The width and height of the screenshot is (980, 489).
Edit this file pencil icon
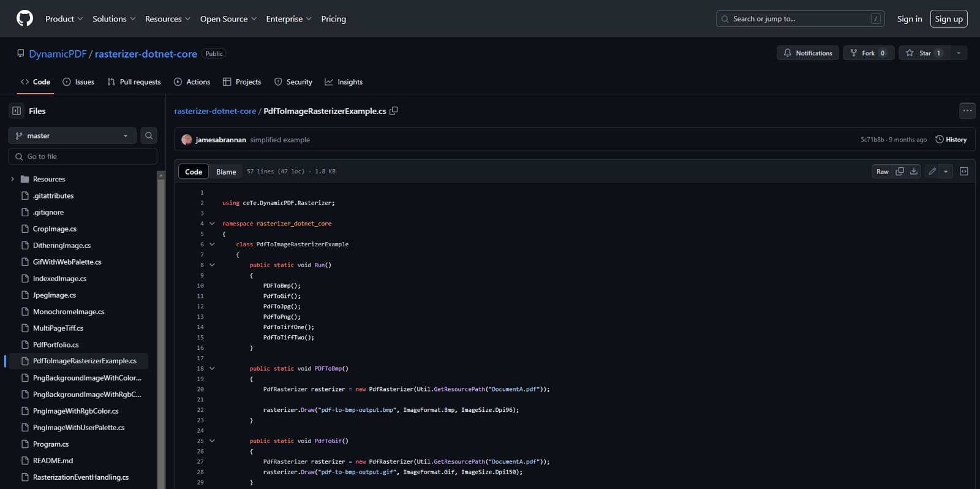pos(932,172)
